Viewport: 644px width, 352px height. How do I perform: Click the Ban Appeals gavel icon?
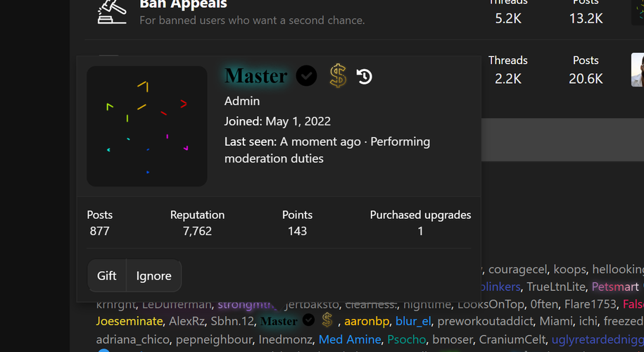[x=112, y=12]
